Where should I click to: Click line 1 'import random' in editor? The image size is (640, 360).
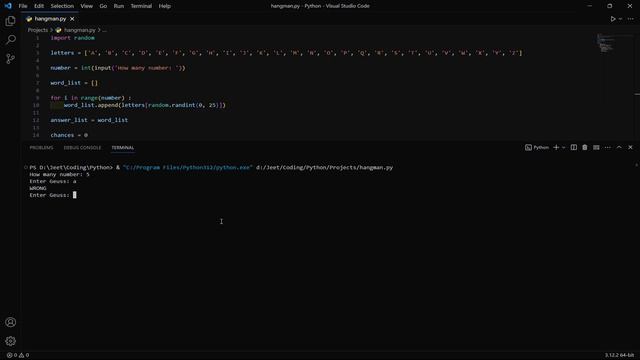(73, 38)
